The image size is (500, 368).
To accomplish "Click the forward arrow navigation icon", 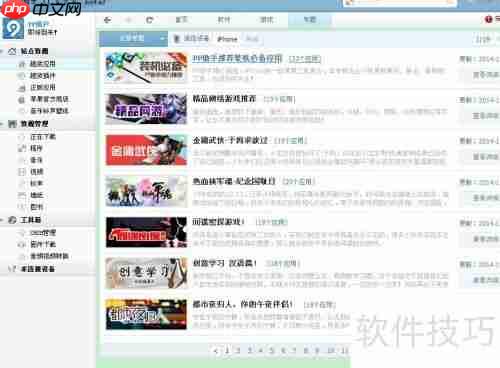I will pyautogui.click(x=128, y=20).
